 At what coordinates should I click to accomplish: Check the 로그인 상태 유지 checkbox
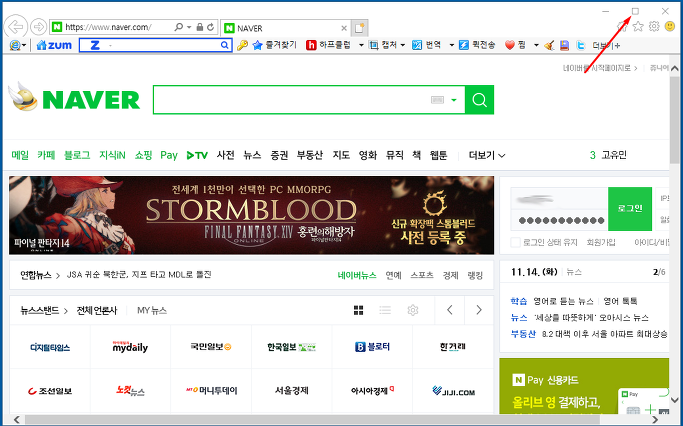pos(515,242)
